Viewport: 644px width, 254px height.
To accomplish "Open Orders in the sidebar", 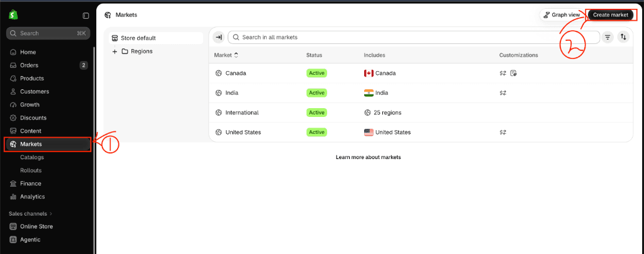I will point(48,65).
